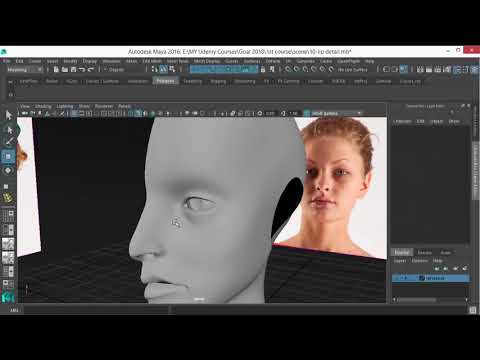This screenshot has width=480, height=360.
Task: Toggle Snap to projected center icon
Action: [x=314, y=69]
